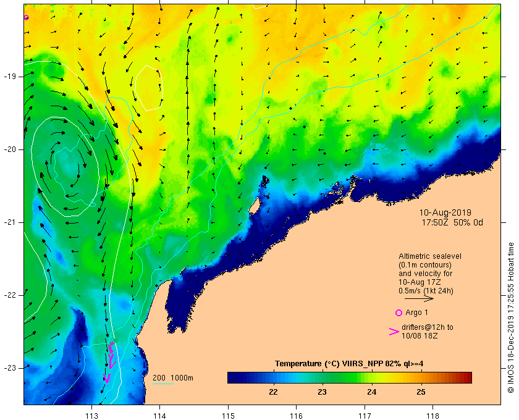
Task: Click the longitude label 116
Action: coord(296,416)
